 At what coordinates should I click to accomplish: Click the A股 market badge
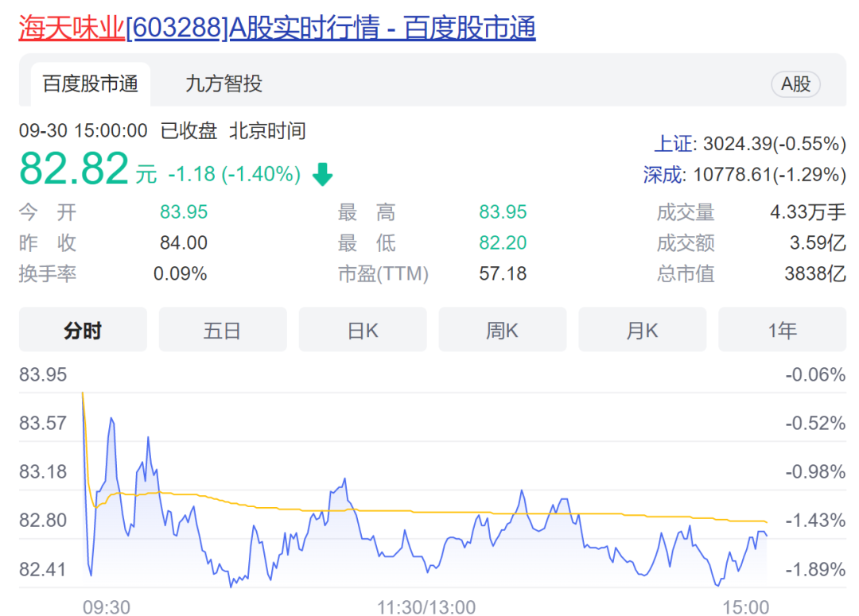tap(795, 84)
